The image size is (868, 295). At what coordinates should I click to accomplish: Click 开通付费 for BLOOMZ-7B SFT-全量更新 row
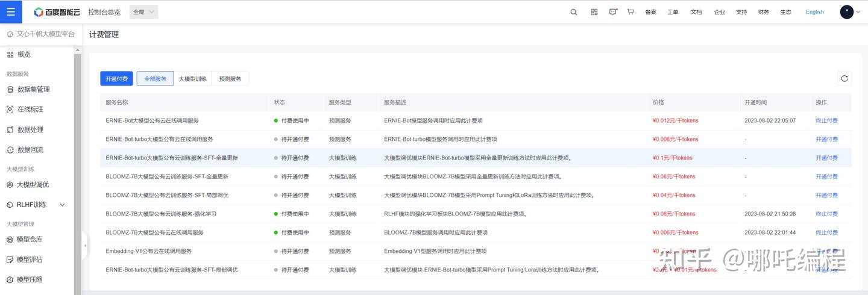(826, 176)
